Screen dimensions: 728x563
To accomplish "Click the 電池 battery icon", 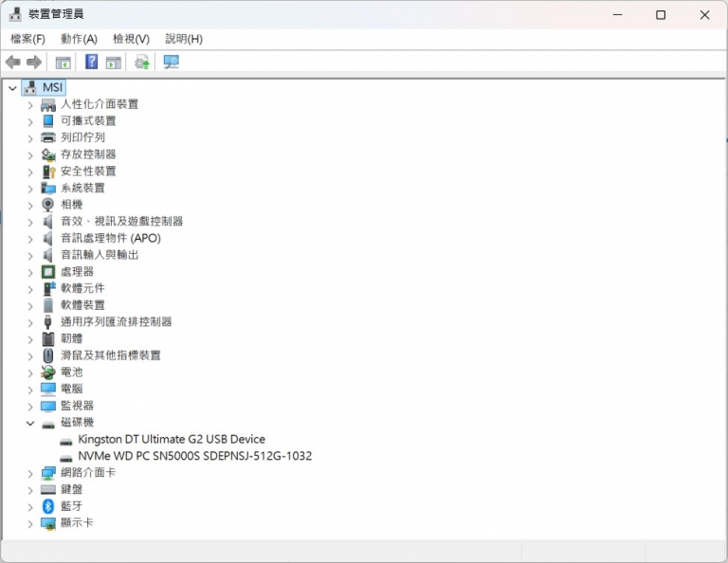I will (x=48, y=372).
